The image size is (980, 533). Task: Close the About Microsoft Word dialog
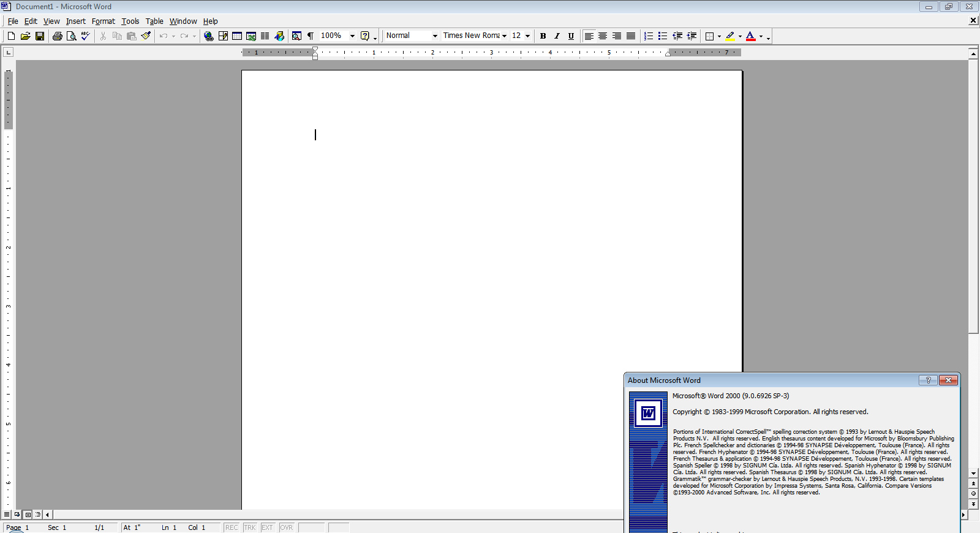[948, 380]
